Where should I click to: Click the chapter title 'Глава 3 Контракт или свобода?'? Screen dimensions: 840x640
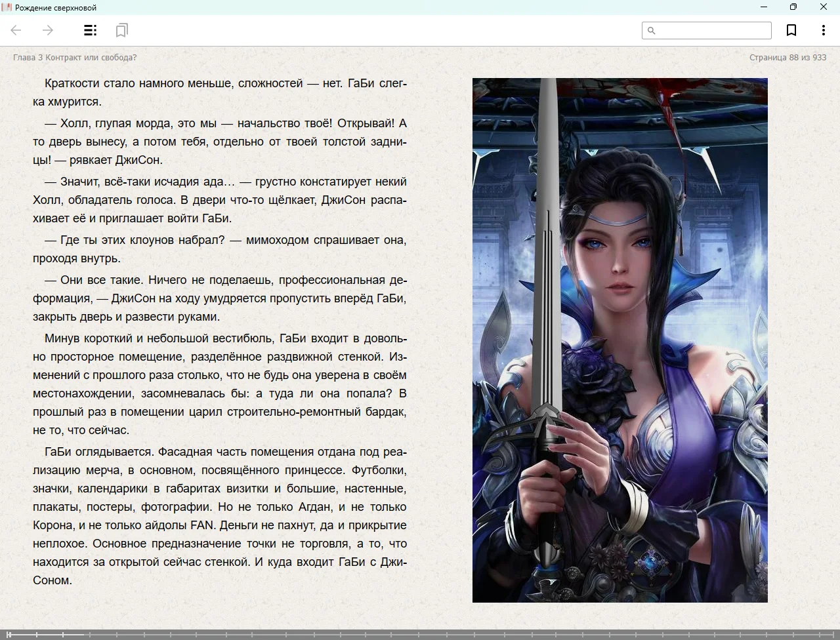[75, 58]
